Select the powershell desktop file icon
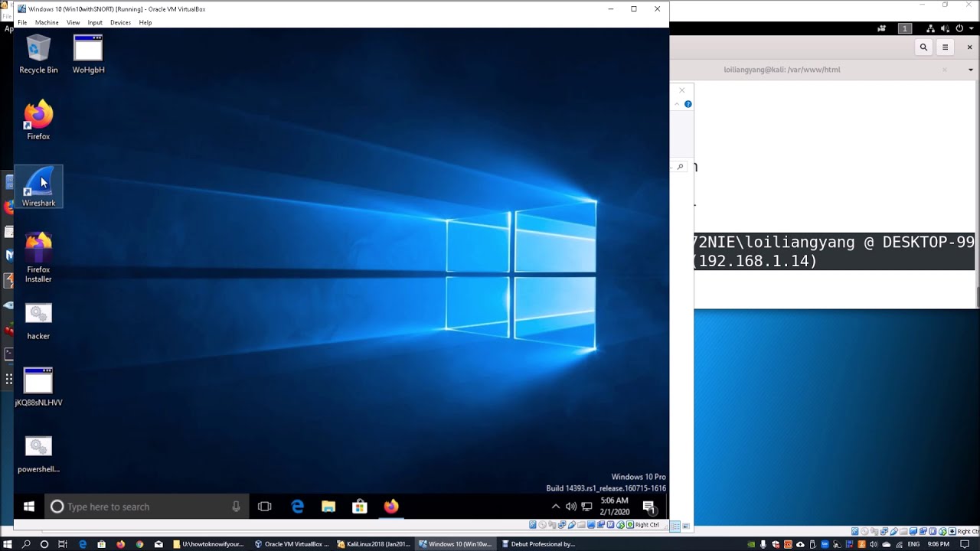The image size is (980, 551). pyautogui.click(x=38, y=454)
